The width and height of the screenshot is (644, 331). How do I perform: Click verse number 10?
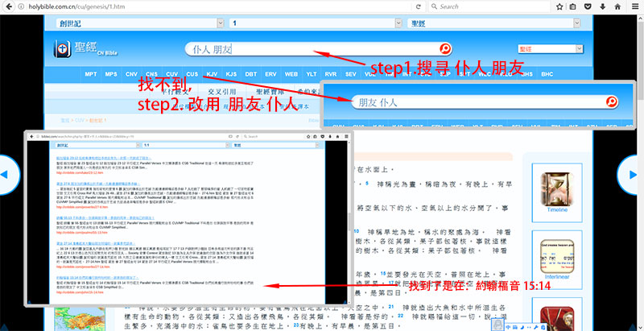point(357,231)
